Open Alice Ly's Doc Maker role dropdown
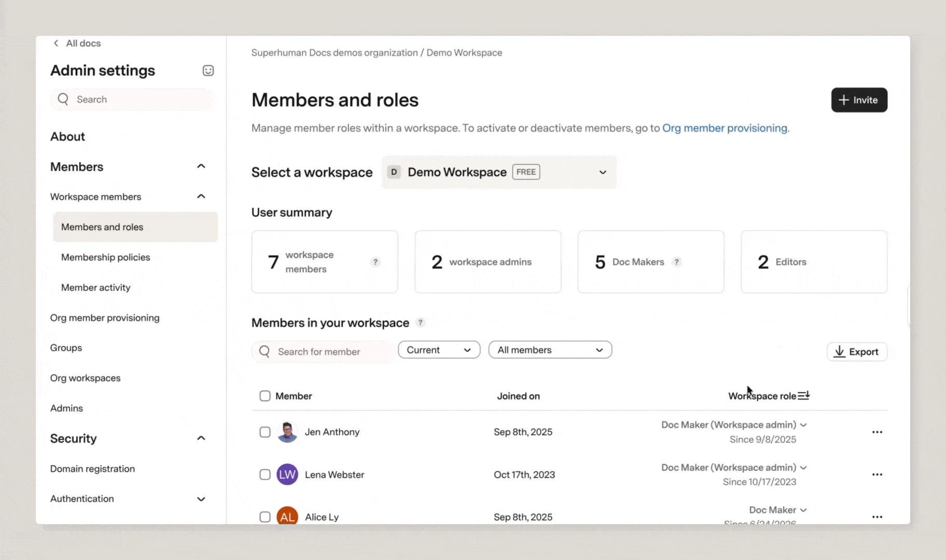This screenshot has height=560, width=946. click(x=778, y=510)
